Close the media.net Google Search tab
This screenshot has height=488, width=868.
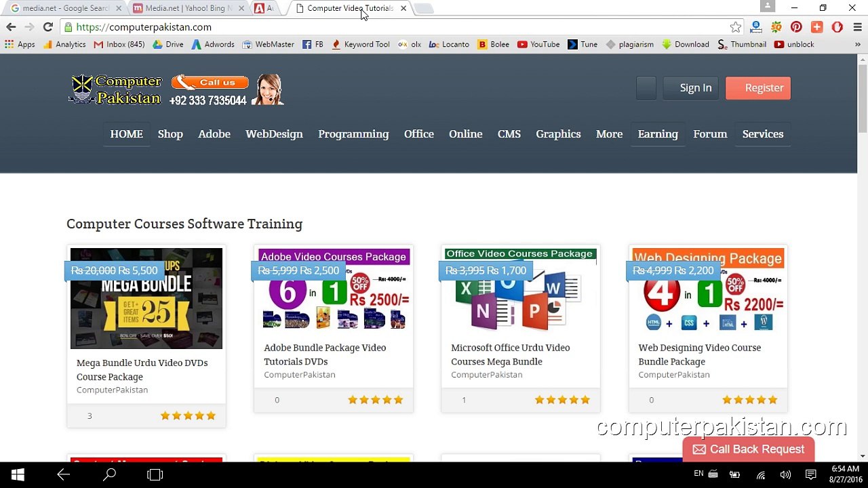(x=119, y=8)
